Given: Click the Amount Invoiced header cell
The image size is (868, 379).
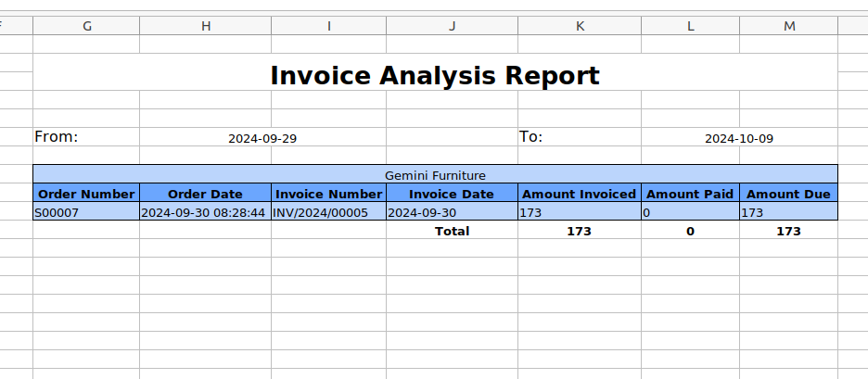Looking at the screenshot, I should [580, 193].
